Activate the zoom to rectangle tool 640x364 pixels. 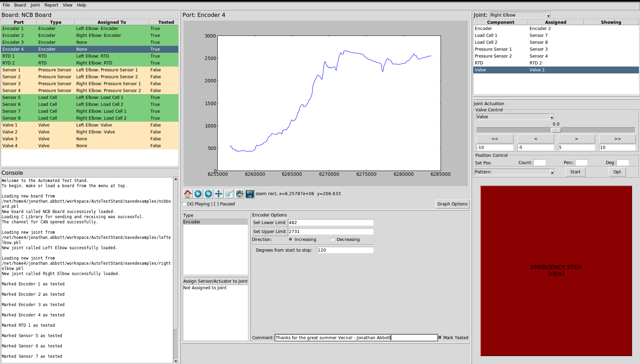click(229, 194)
